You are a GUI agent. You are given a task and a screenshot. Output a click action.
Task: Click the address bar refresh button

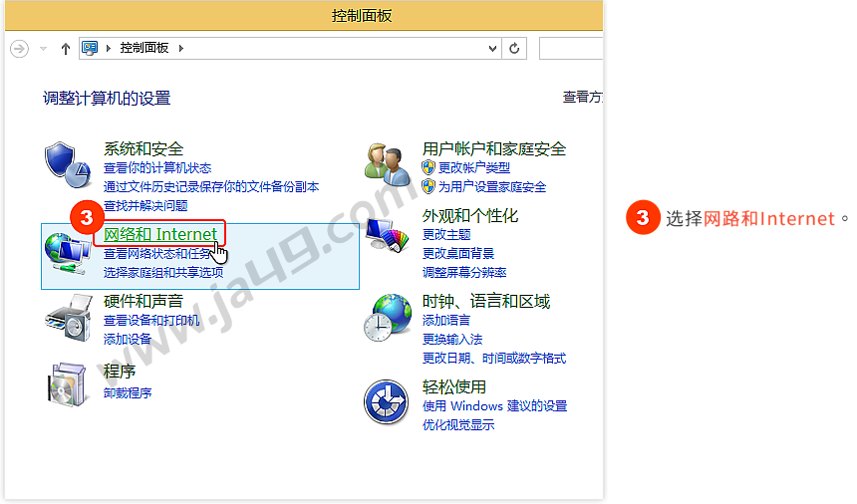(515, 48)
